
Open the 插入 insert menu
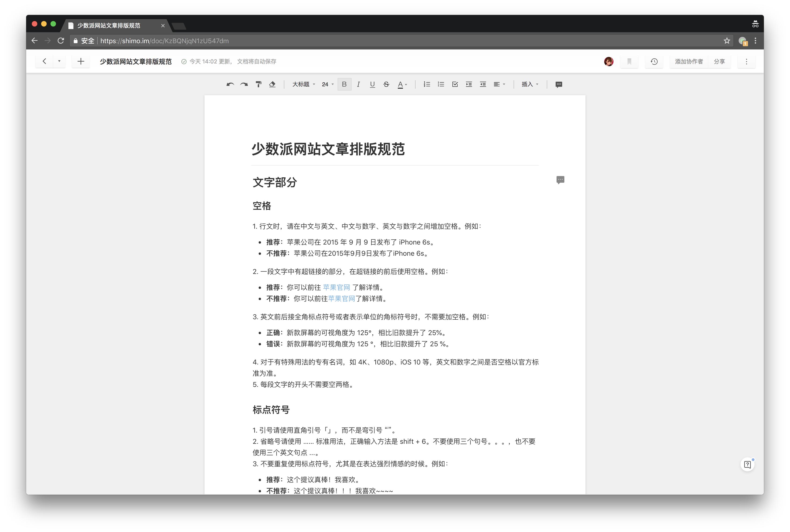coord(530,84)
